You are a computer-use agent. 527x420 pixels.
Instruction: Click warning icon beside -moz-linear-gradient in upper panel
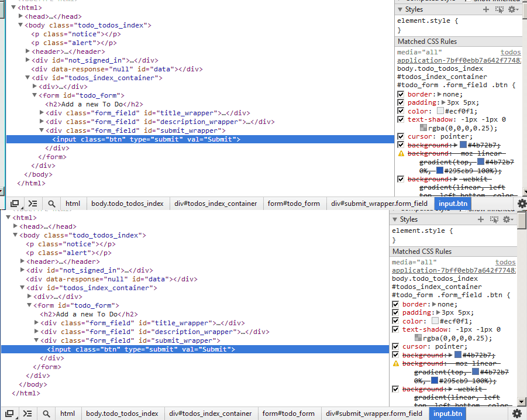(401, 154)
